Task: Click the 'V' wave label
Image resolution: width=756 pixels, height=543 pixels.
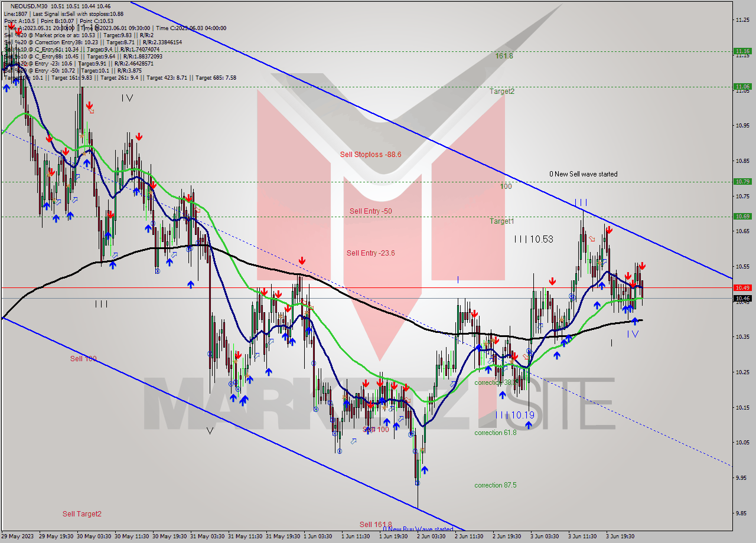Action: [210, 431]
